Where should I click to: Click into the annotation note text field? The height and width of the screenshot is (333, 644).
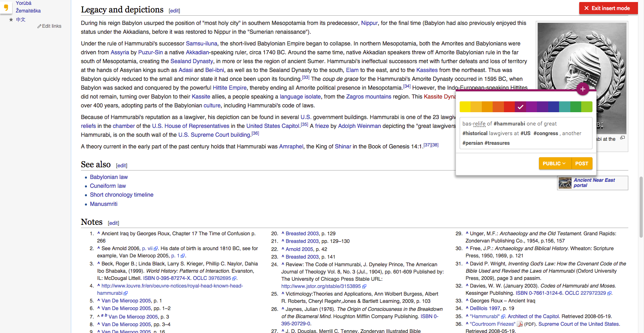(x=526, y=133)
